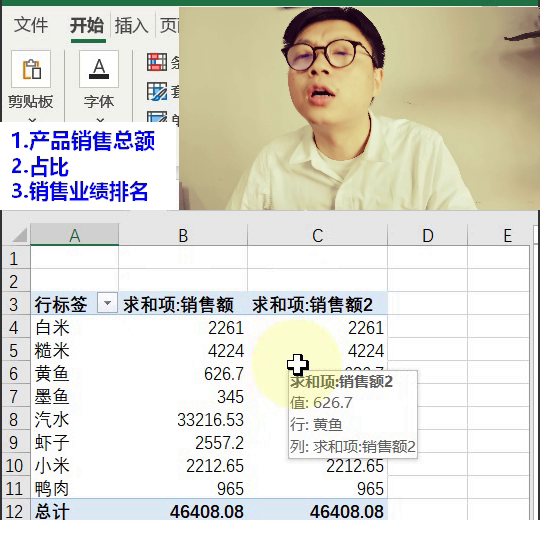Select the 糙米 row label cell
This screenshot has width=540, height=540.
click(x=75, y=350)
